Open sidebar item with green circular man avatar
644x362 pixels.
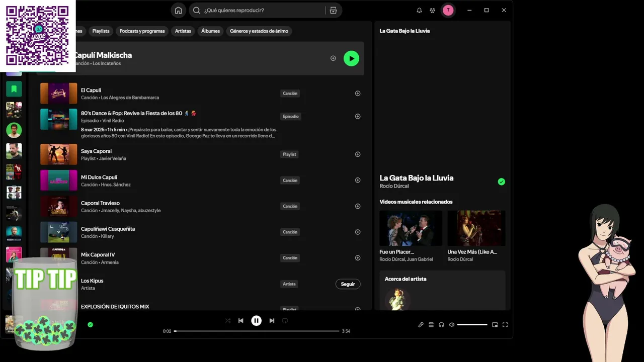click(14, 130)
